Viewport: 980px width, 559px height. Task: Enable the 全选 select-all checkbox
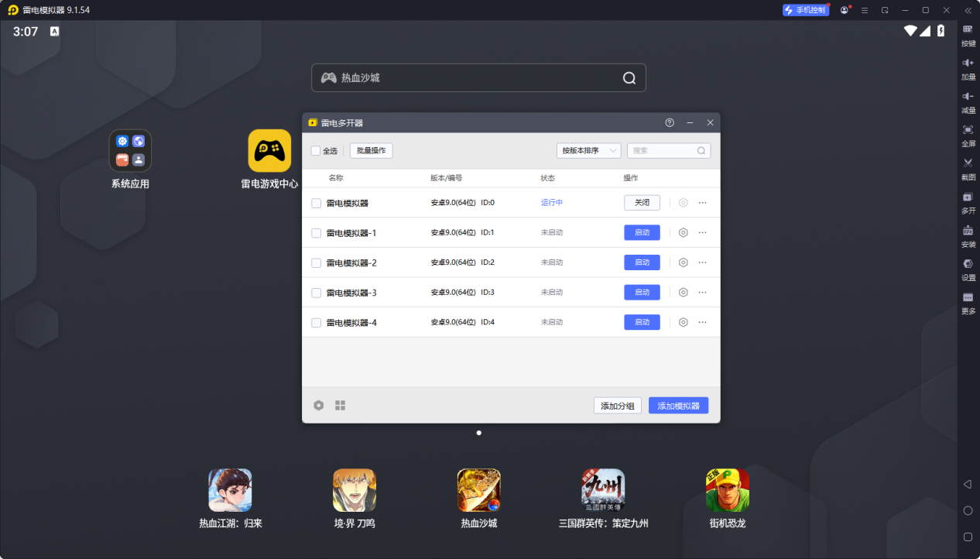(316, 150)
